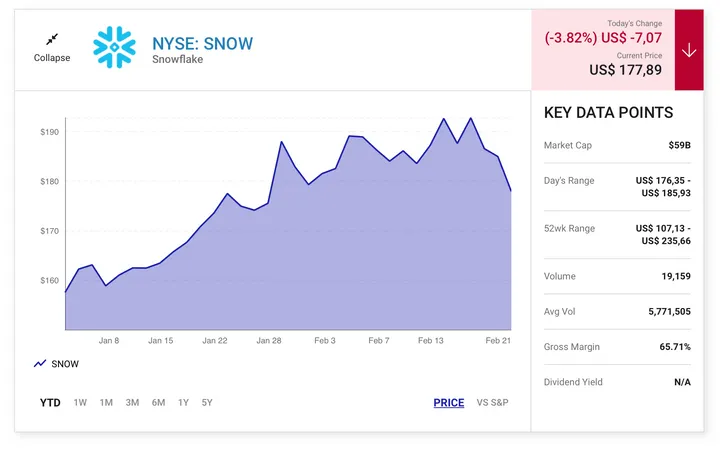Image resolution: width=720 pixels, height=449 pixels.
Task: Click the SNOW legend line icon
Action: click(x=40, y=364)
